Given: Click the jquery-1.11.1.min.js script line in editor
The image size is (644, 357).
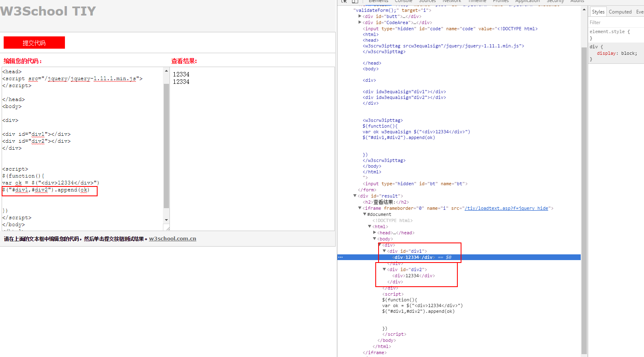Looking at the screenshot, I should pos(72,79).
